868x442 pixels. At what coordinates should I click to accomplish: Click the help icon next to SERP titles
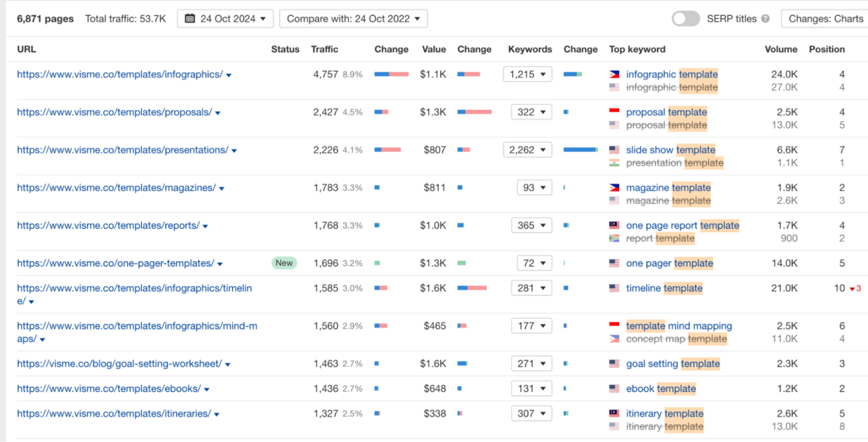tap(765, 19)
